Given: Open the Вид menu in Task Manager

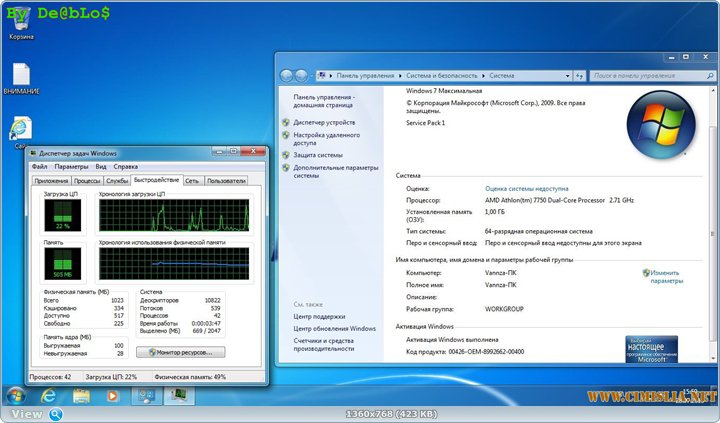Looking at the screenshot, I should (99, 167).
